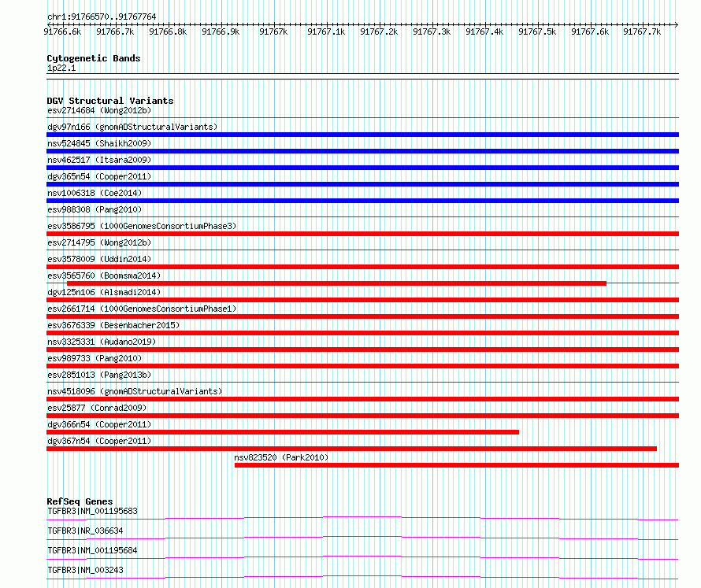Click the Cytogenetic Bands track heading
Viewport: 701px width, 588px height.
(94, 58)
